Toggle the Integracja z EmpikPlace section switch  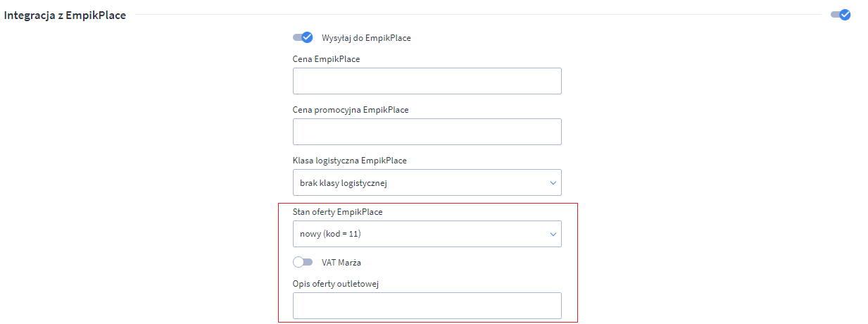point(841,15)
